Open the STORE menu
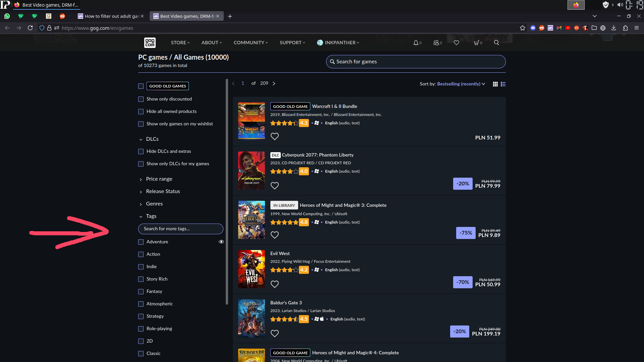This screenshot has width=644, height=362. [x=180, y=43]
